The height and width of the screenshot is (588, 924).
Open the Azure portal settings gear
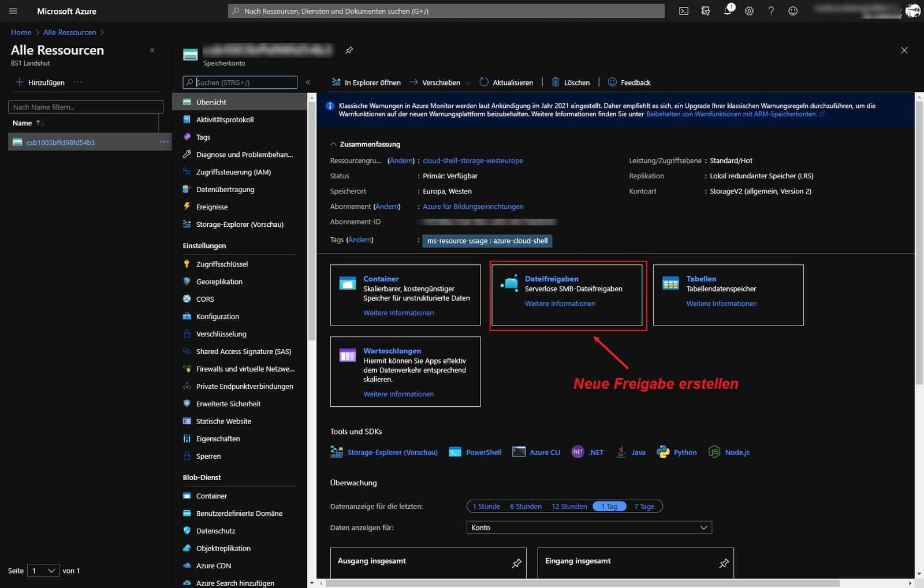click(x=749, y=10)
